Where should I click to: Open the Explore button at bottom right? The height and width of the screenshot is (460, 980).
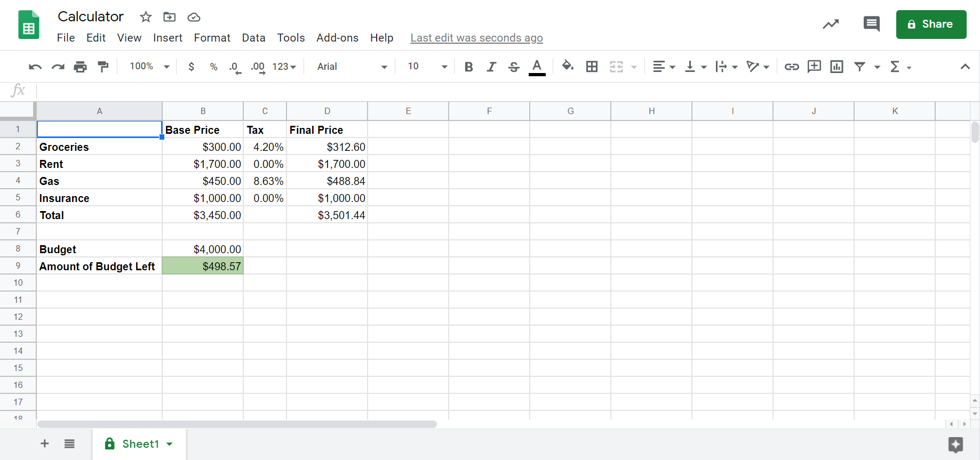[x=955, y=445]
